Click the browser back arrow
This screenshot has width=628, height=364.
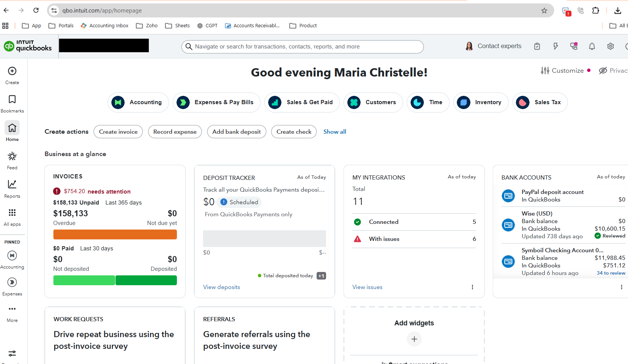(6, 10)
